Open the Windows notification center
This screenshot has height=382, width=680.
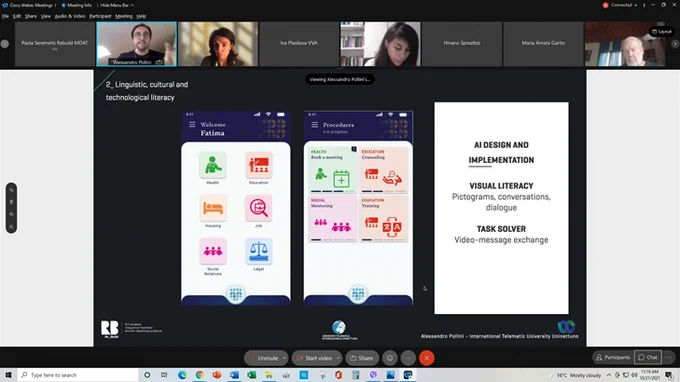(x=669, y=375)
